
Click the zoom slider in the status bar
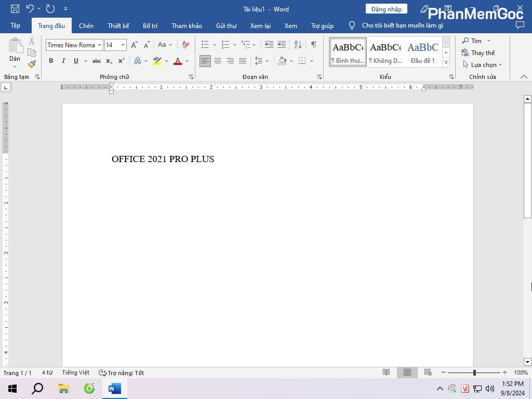(474, 373)
